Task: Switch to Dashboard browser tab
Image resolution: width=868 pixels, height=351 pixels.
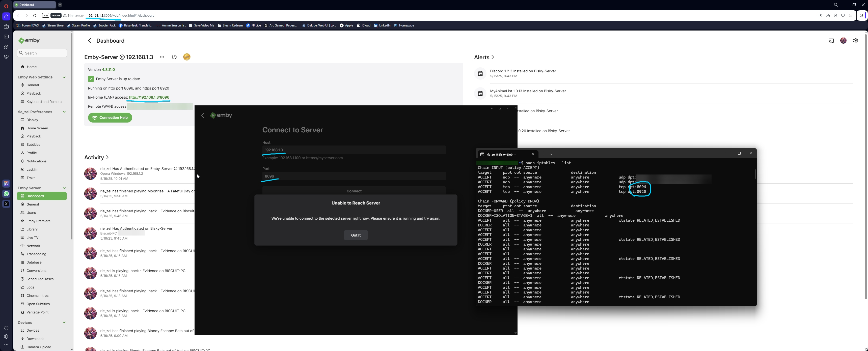Action: click(x=34, y=5)
